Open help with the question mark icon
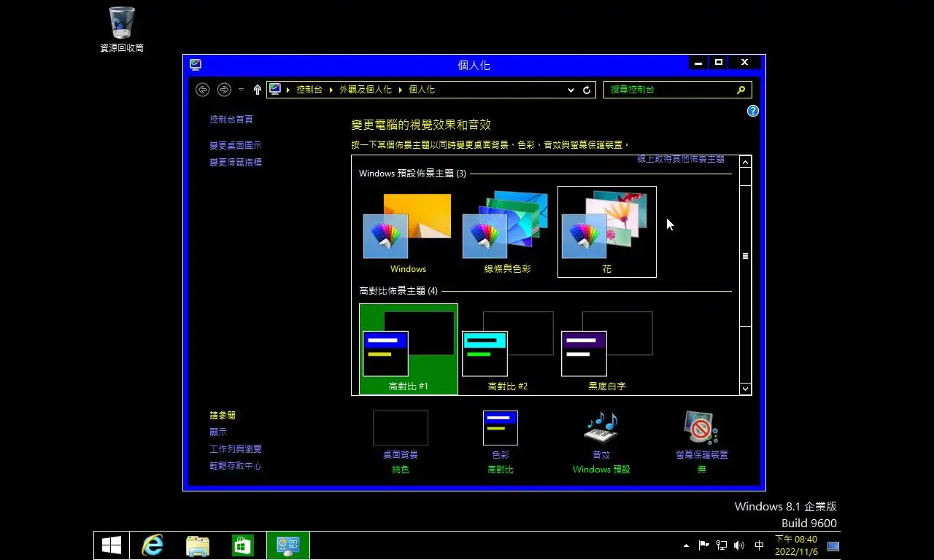Image resolution: width=934 pixels, height=560 pixels. click(753, 111)
